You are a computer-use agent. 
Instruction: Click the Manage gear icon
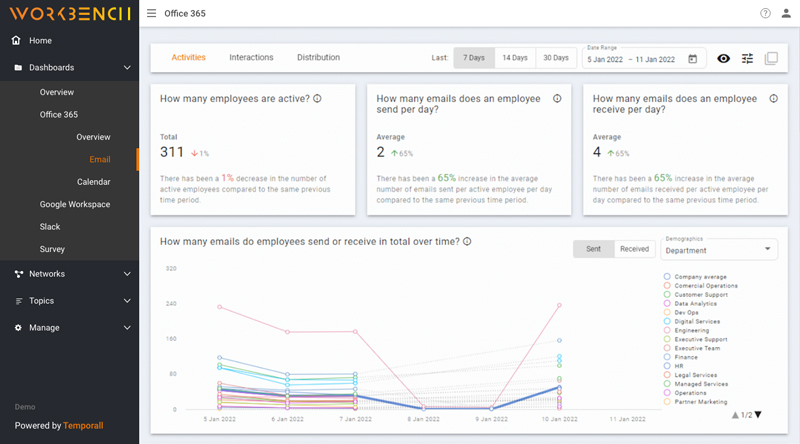pos(18,328)
